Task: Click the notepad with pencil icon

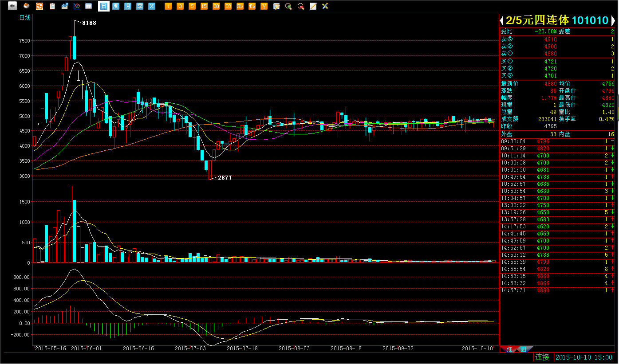Action: pos(313,6)
